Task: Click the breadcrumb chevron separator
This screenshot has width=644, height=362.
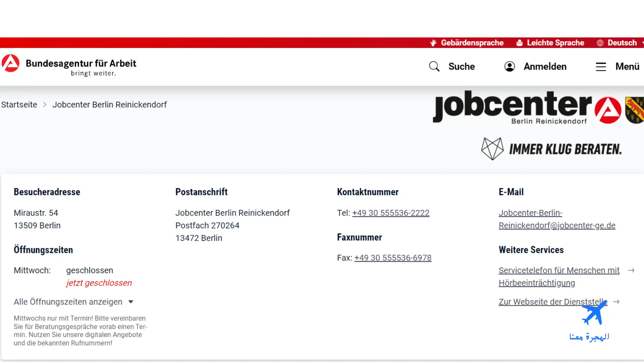Action: (x=45, y=105)
